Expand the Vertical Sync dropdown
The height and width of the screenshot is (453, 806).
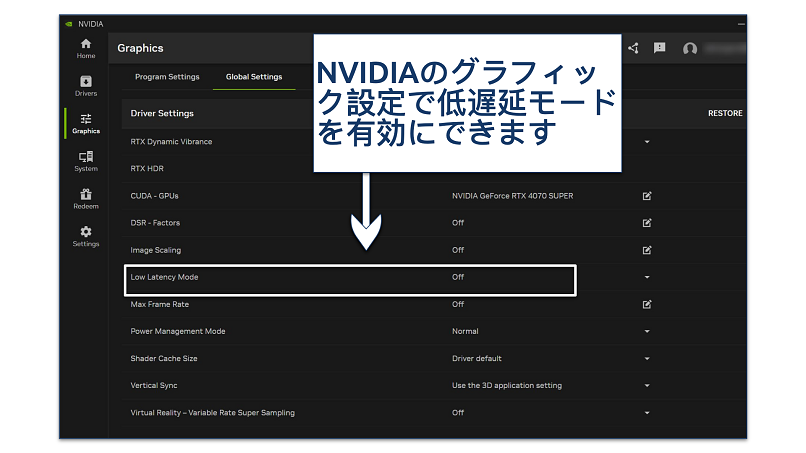pos(647,386)
